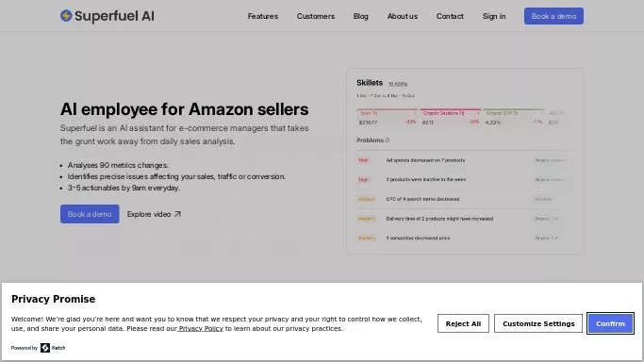Screen dimensions: 644x362
Task: Click the header Book a demo button
Action: tap(553, 16)
